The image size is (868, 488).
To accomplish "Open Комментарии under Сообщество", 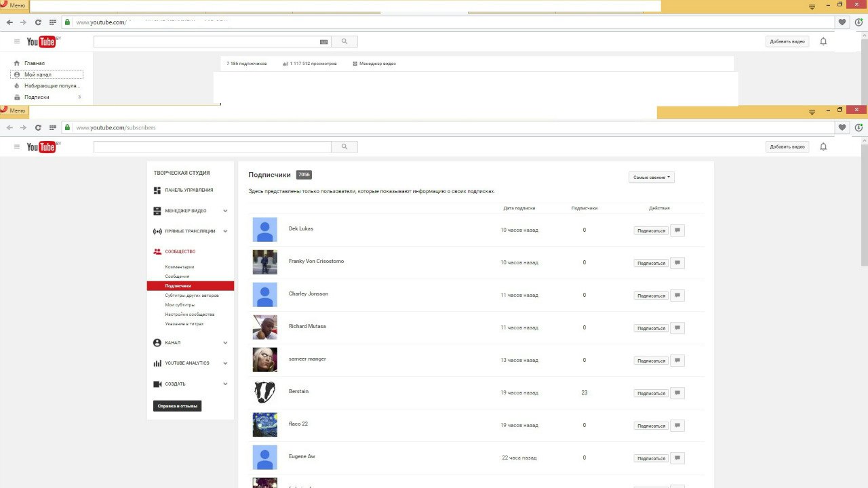I will coord(179,267).
